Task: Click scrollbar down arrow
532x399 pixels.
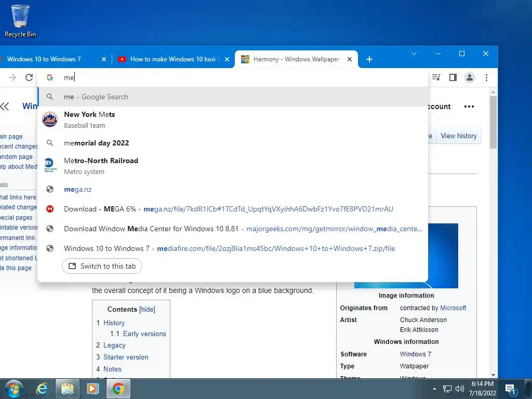Action: pyautogui.click(x=494, y=375)
